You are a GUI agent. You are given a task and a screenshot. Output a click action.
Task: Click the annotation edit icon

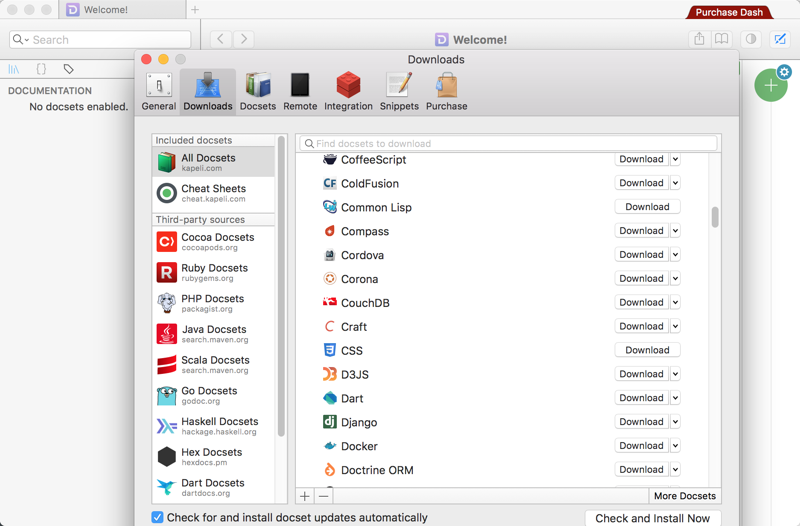[x=780, y=39]
